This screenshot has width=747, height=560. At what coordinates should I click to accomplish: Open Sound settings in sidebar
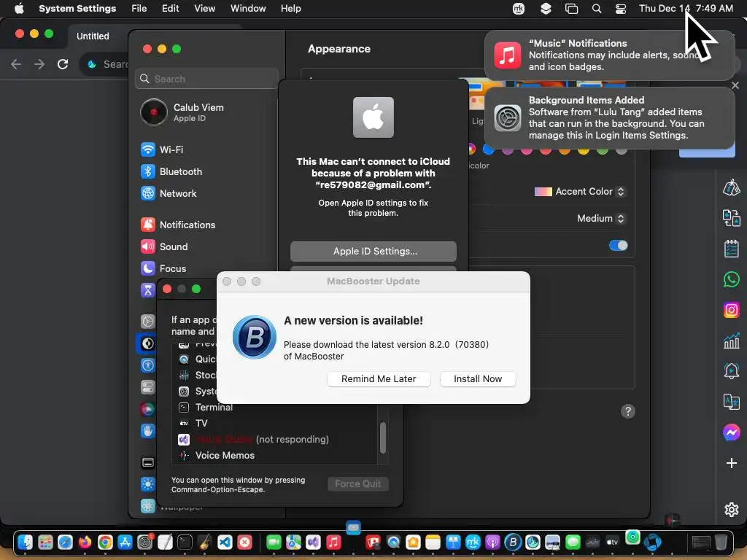click(164, 246)
